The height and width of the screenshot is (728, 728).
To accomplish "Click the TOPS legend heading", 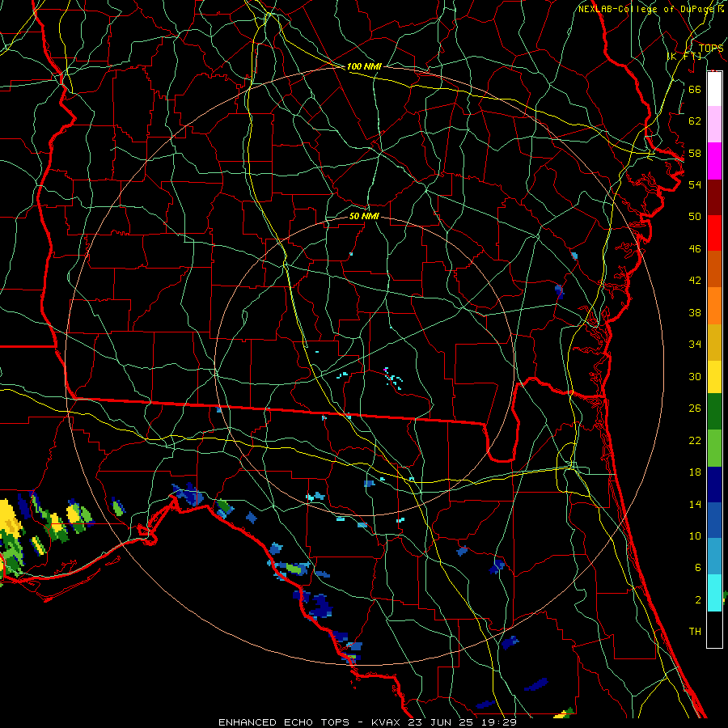I will pos(711,49).
